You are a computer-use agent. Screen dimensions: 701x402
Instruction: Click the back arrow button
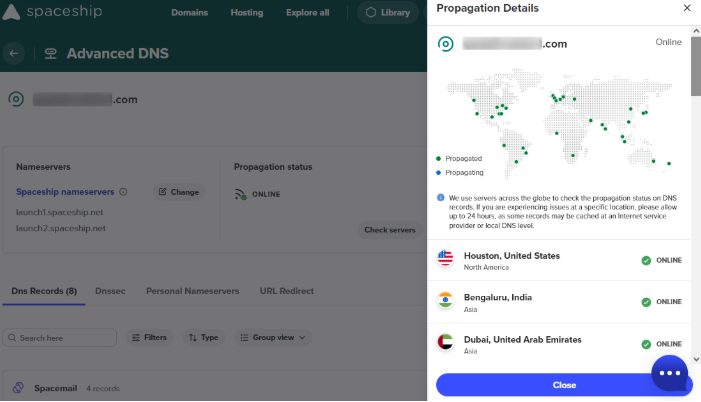(x=14, y=53)
